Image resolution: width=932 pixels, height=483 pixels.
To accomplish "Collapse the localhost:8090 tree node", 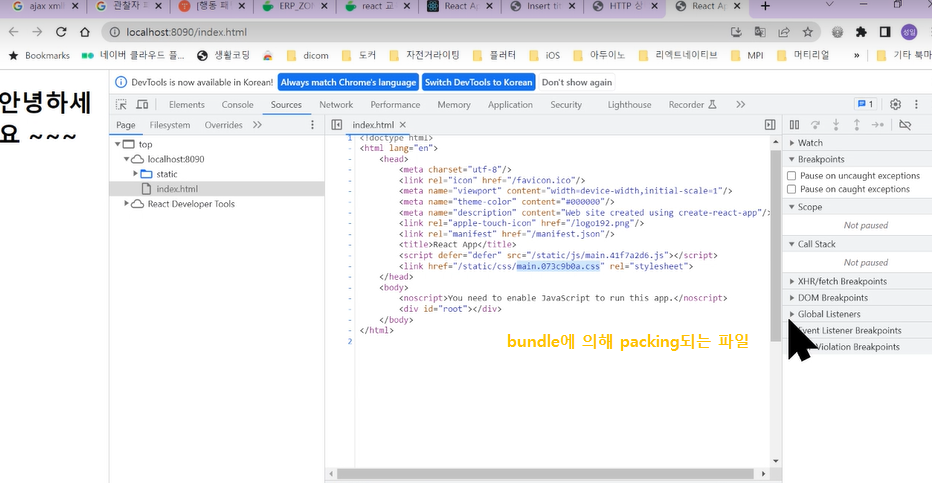I will [x=127, y=159].
